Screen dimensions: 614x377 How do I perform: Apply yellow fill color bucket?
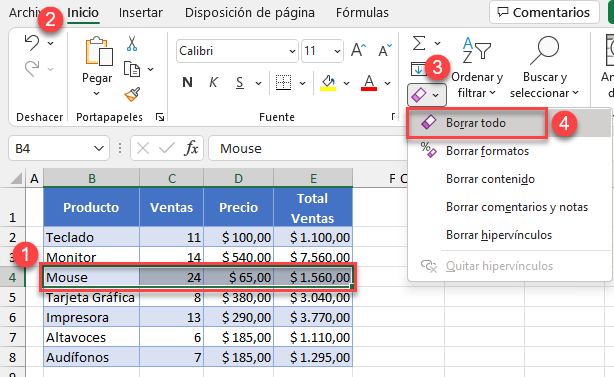[x=328, y=83]
